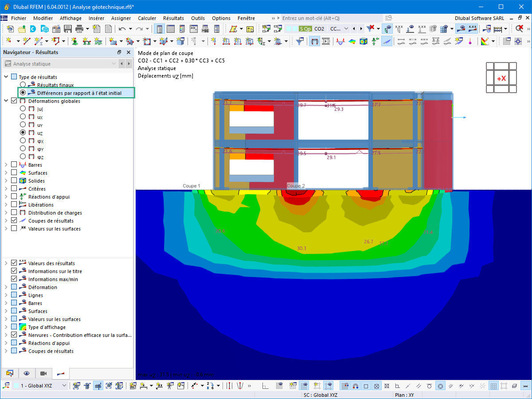This screenshot has height=399, width=532.
Task: Open the display eye tab at navigator bottom
Action: [x=27, y=373]
